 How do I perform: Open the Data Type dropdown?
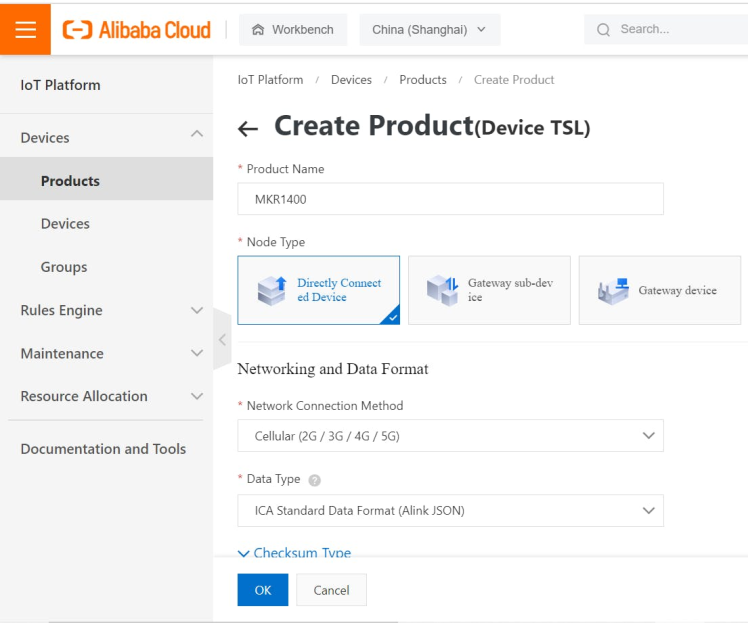pos(450,510)
